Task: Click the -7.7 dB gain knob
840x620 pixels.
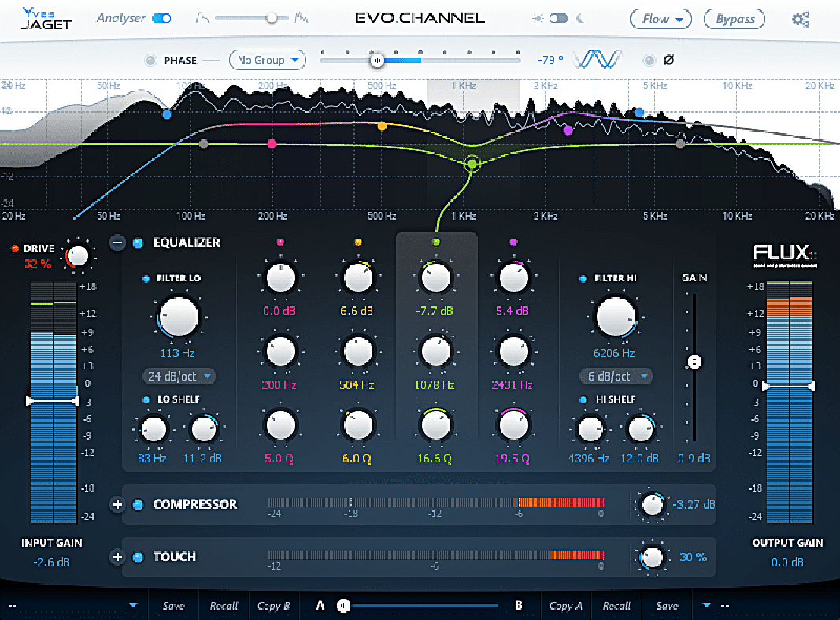Action: coord(435,277)
